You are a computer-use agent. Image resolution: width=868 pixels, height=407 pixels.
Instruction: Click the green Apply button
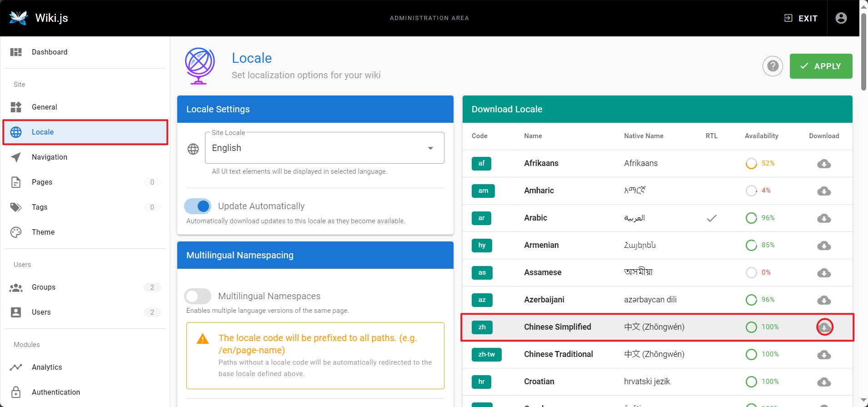[x=820, y=66]
